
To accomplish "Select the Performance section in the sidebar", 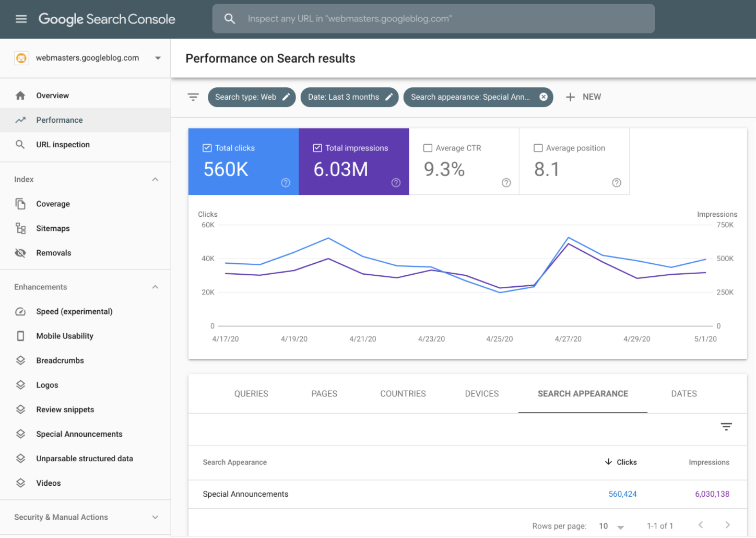I will 59,120.
